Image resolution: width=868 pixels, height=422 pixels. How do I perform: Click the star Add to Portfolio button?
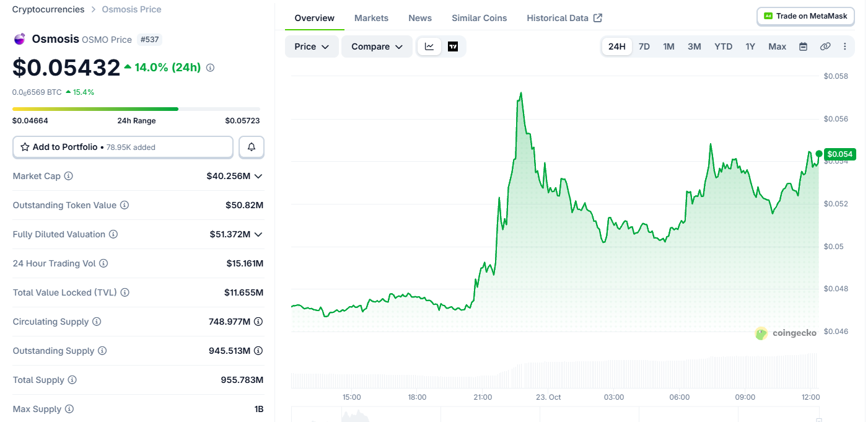123,147
